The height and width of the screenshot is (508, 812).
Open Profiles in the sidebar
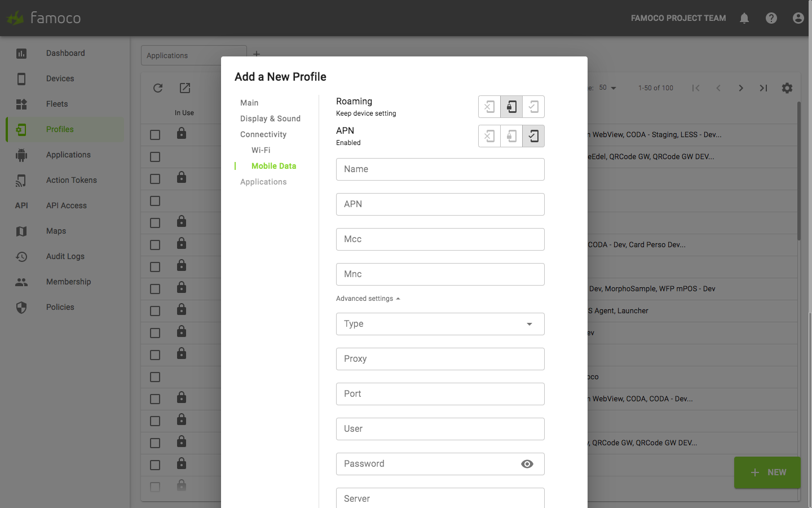point(65,129)
